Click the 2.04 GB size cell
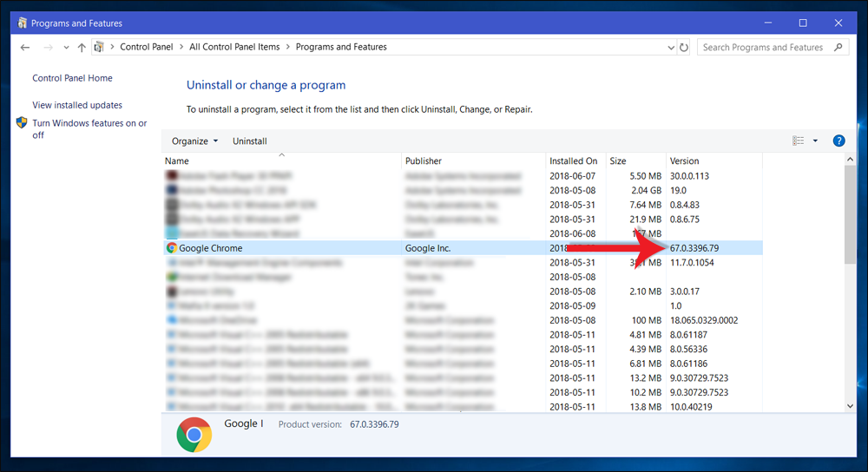 pos(647,190)
